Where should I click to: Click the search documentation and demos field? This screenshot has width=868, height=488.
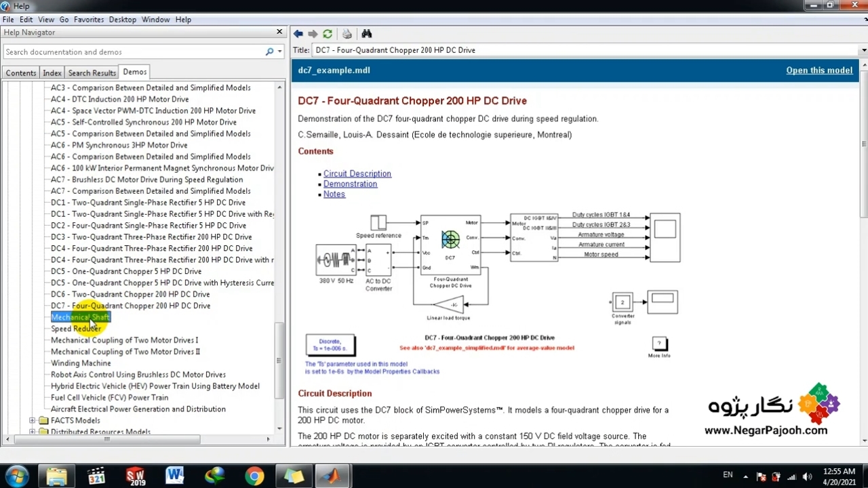(132, 52)
